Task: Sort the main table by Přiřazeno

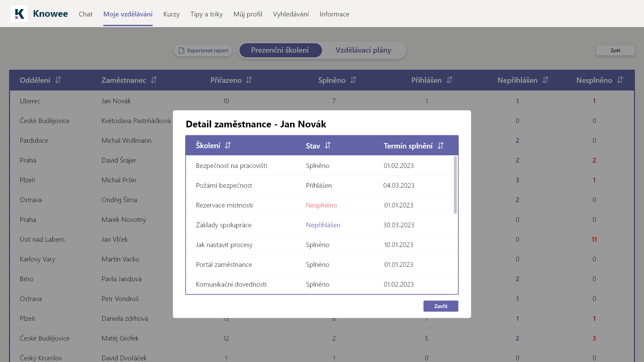Action: coord(249,80)
